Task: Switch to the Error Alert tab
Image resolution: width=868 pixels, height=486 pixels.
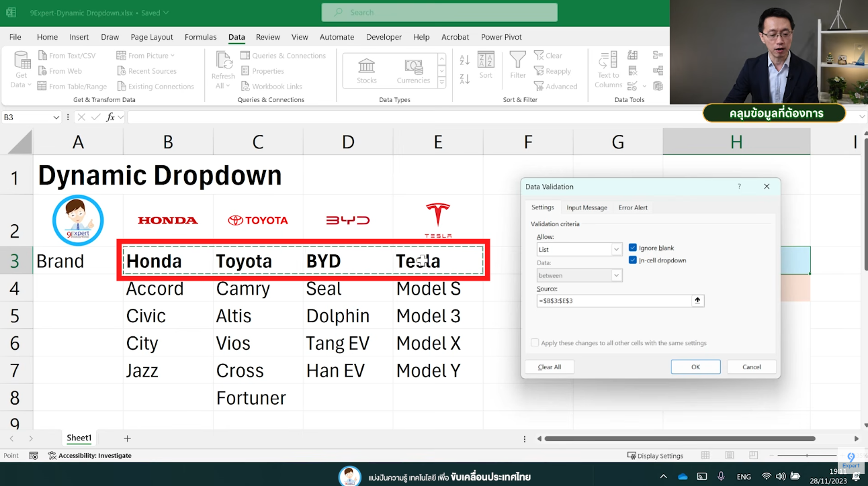Action: click(x=633, y=207)
